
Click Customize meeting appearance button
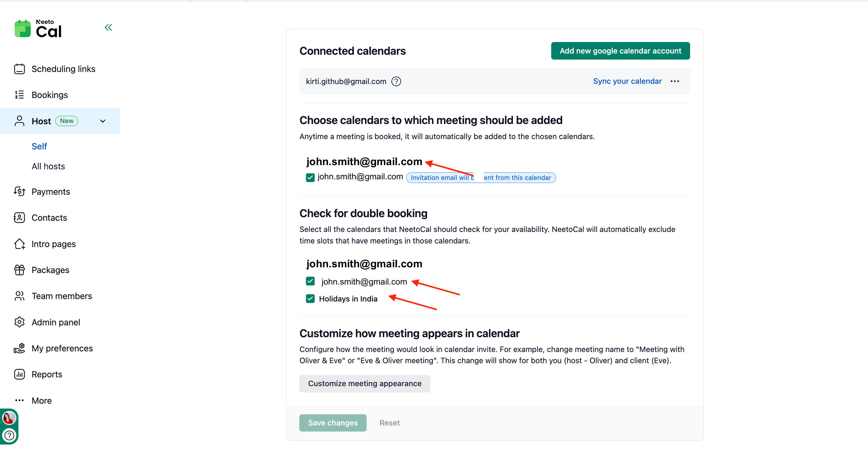point(365,383)
